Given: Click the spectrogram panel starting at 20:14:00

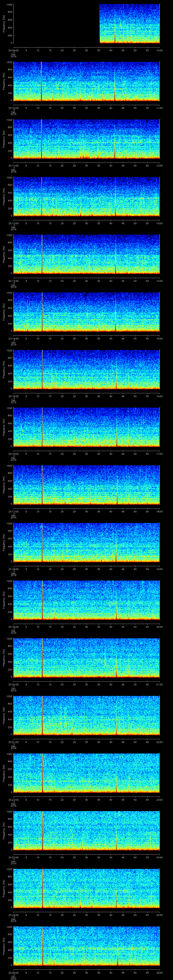Looking at the screenshot, I should click(87, 312).
